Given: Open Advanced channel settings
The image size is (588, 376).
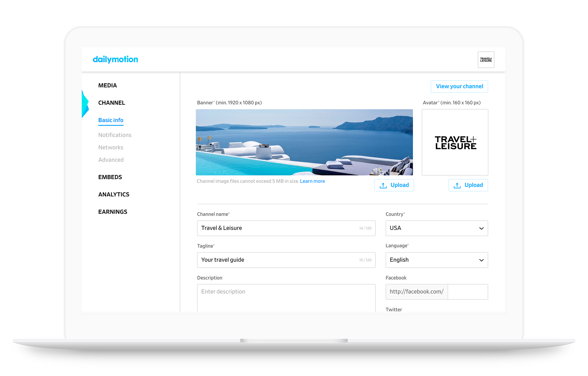Looking at the screenshot, I should pos(111,160).
